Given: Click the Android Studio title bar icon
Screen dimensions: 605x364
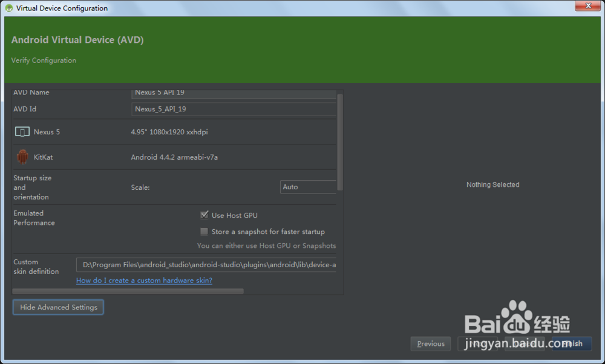Looking at the screenshot, I should (x=9, y=8).
